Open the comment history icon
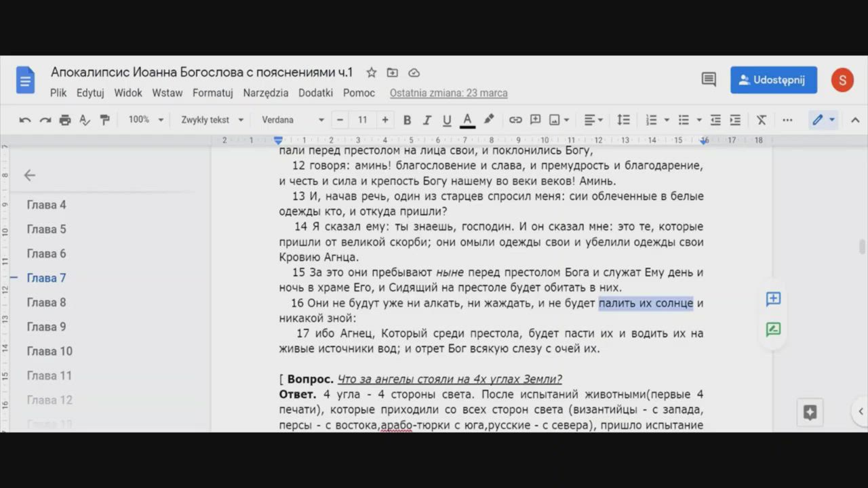This screenshot has width=868, height=488. (709, 80)
